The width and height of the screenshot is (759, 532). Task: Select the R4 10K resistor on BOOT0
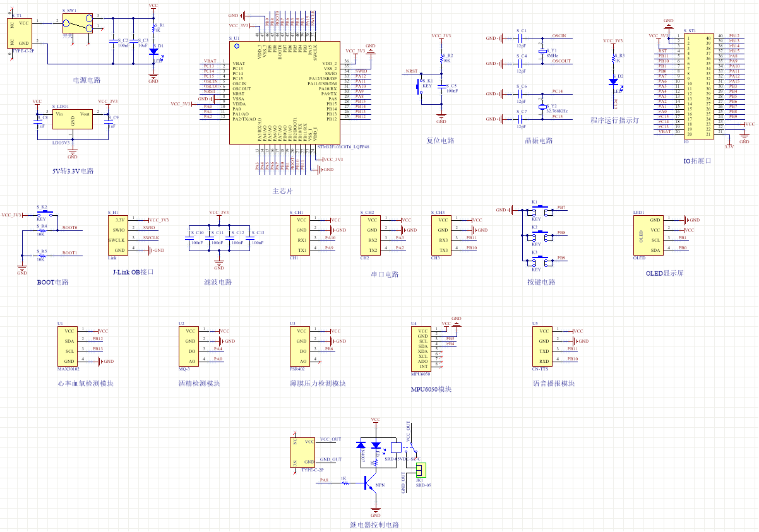(x=42, y=230)
